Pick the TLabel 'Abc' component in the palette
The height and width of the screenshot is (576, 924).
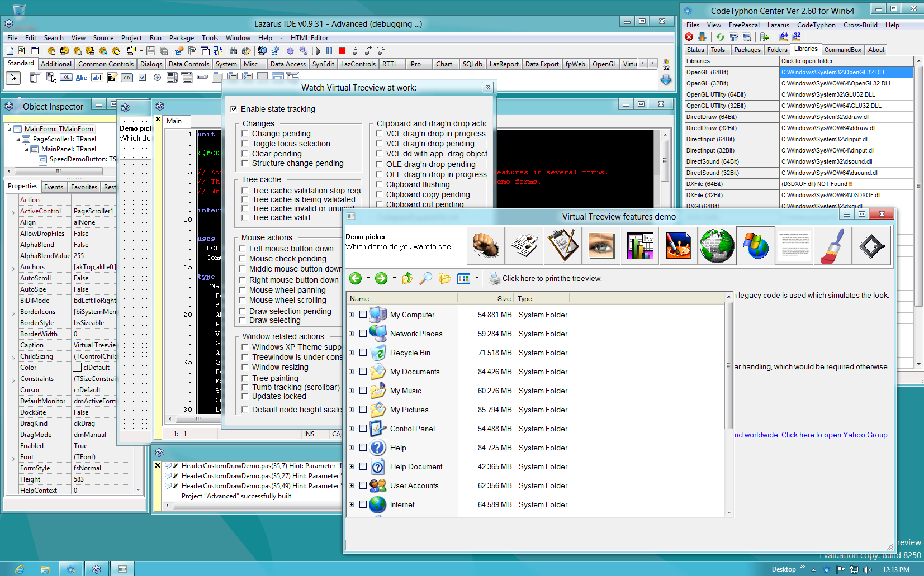pyautogui.click(x=81, y=78)
